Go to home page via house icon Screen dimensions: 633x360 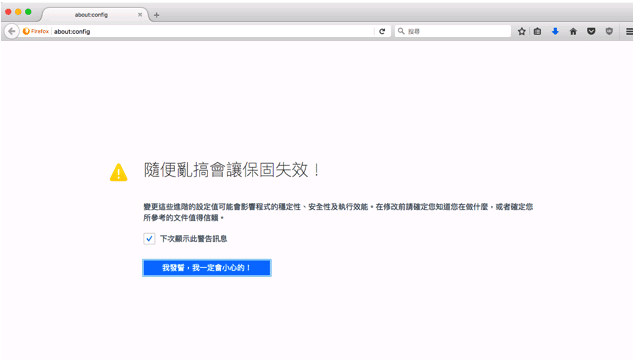[573, 31]
